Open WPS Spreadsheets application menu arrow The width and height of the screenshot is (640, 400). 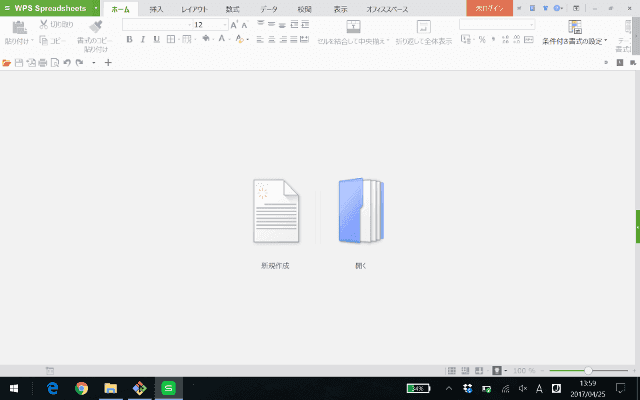tap(96, 8)
